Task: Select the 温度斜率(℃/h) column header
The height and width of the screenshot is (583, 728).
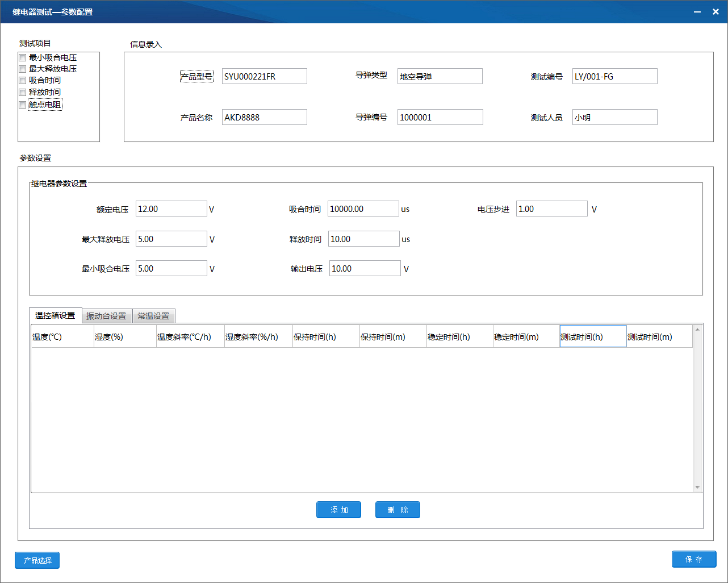Action: 190,336
